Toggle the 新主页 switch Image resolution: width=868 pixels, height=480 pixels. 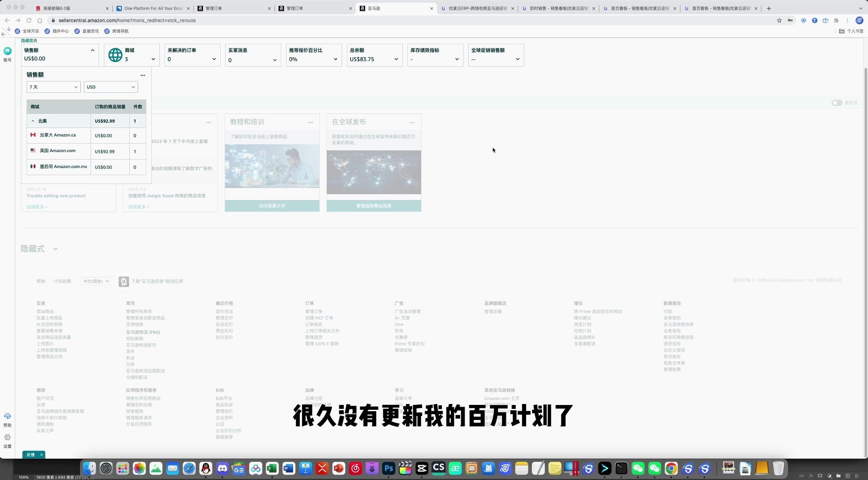(x=837, y=103)
